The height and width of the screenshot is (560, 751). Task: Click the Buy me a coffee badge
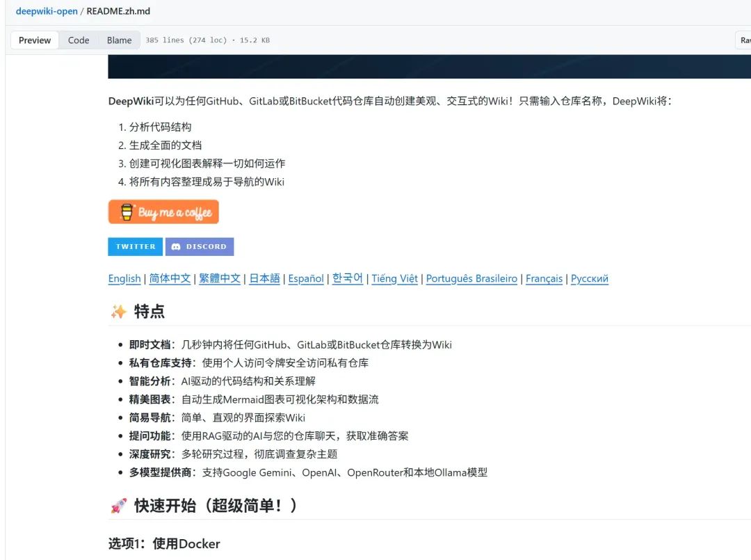click(163, 211)
